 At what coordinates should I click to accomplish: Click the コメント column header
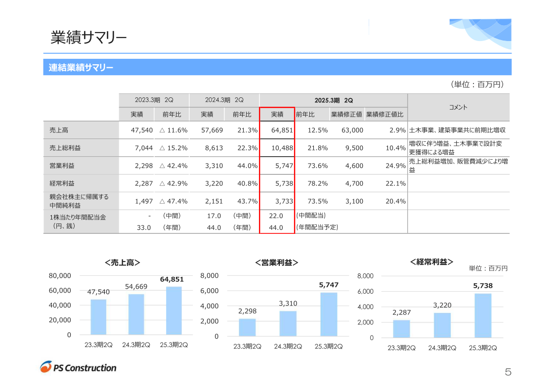[x=458, y=107]
